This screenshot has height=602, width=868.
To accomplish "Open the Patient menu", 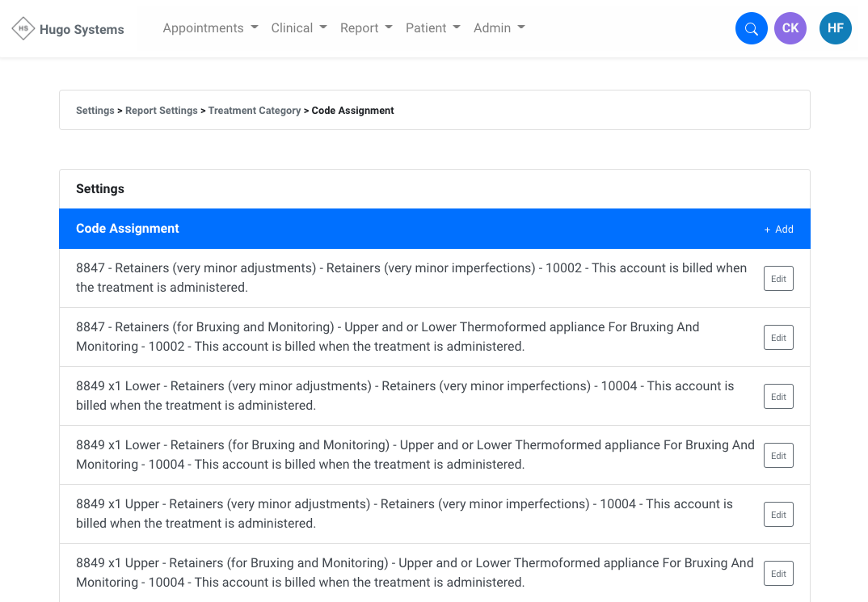I will pos(432,28).
